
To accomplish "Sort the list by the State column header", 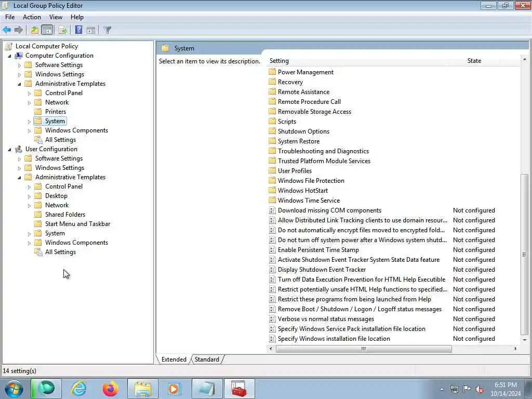I will tap(474, 61).
